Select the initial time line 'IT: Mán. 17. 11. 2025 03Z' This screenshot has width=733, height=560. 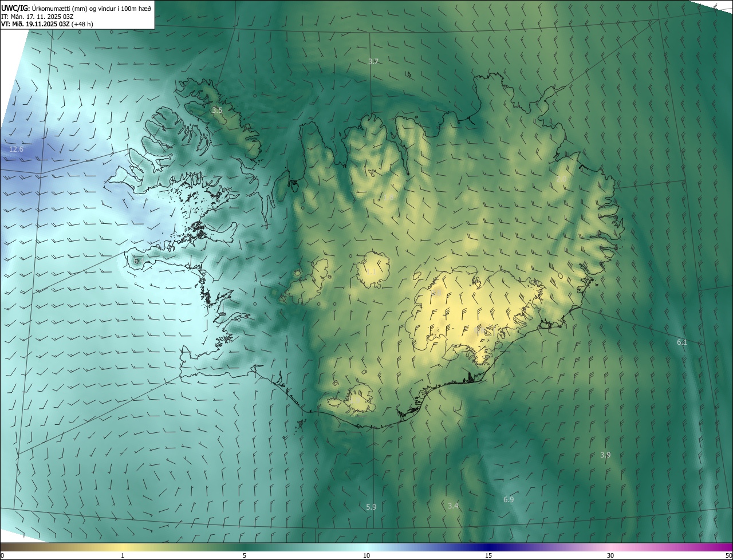pos(37,16)
